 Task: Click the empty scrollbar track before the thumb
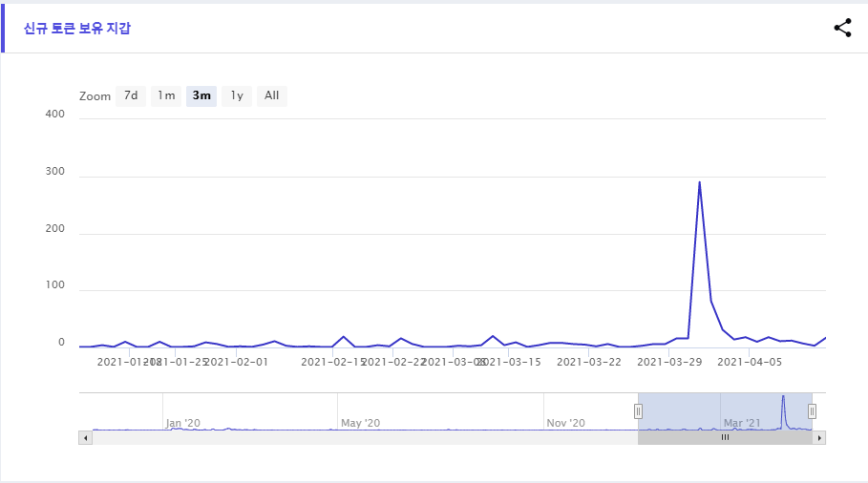click(x=366, y=437)
